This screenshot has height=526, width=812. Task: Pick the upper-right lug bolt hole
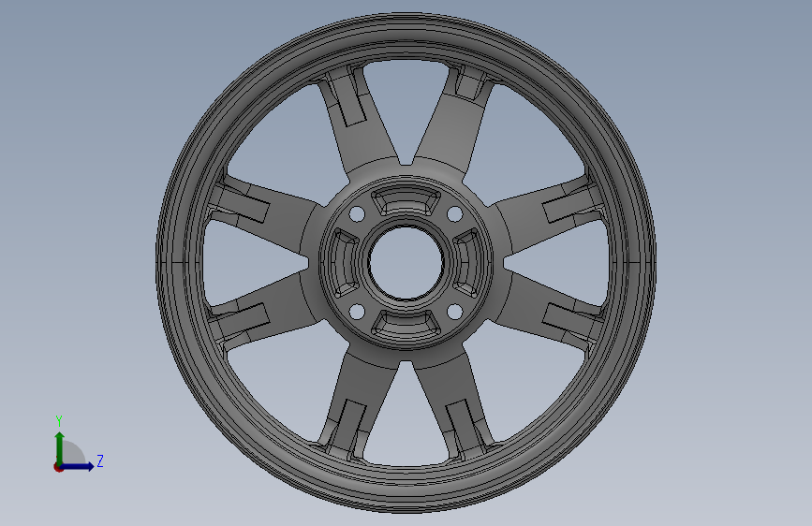pos(454,213)
